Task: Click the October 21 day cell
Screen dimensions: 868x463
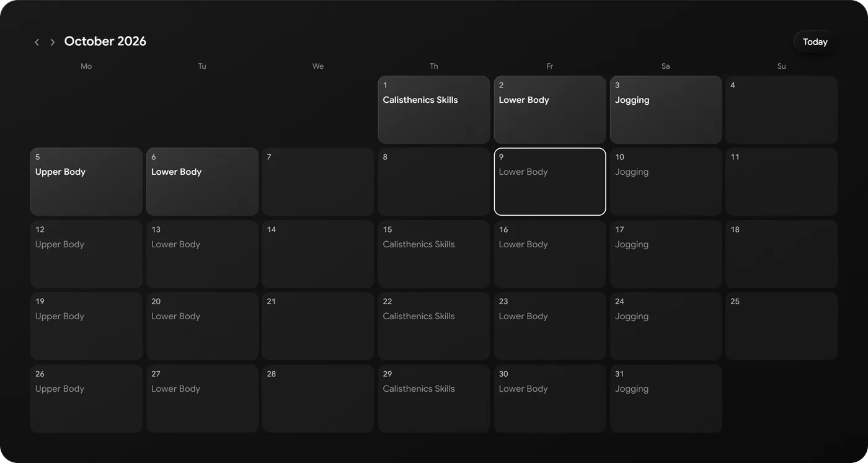Action: pos(318,326)
